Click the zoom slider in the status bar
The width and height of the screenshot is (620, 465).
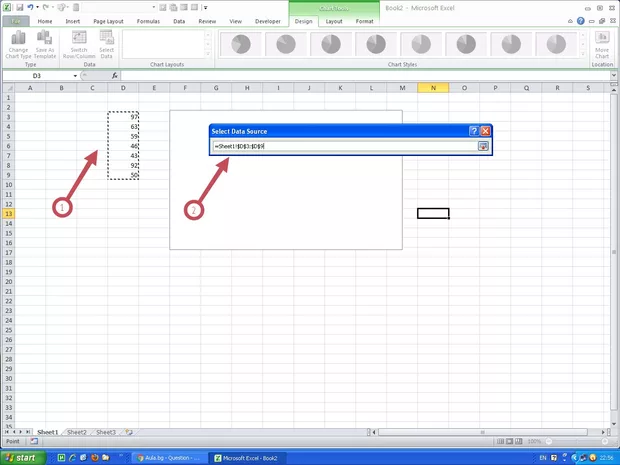pos(576,441)
